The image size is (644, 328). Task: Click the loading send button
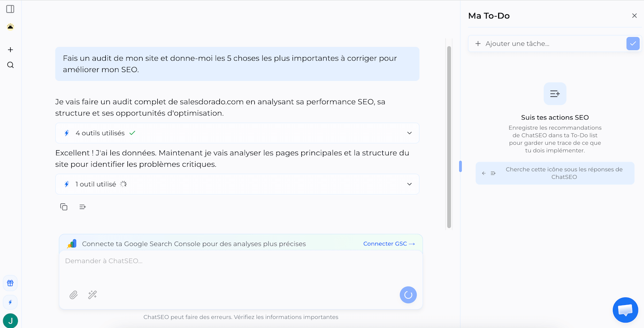pyautogui.click(x=408, y=295)
